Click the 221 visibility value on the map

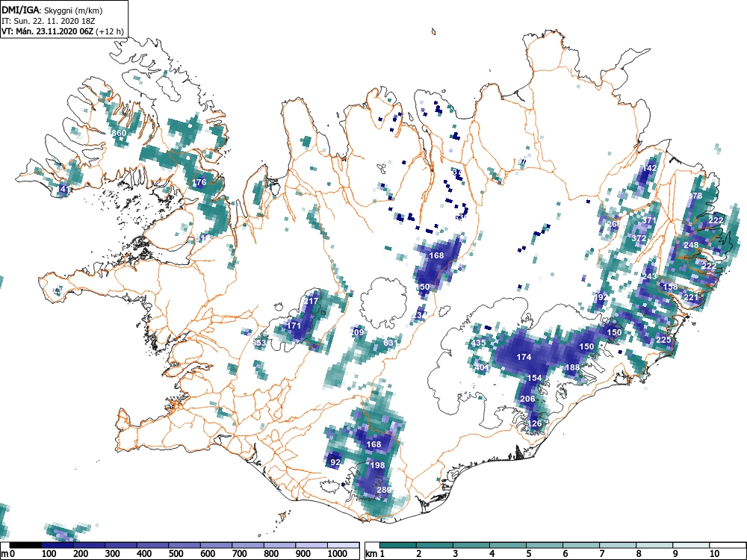tap(691, 297)
